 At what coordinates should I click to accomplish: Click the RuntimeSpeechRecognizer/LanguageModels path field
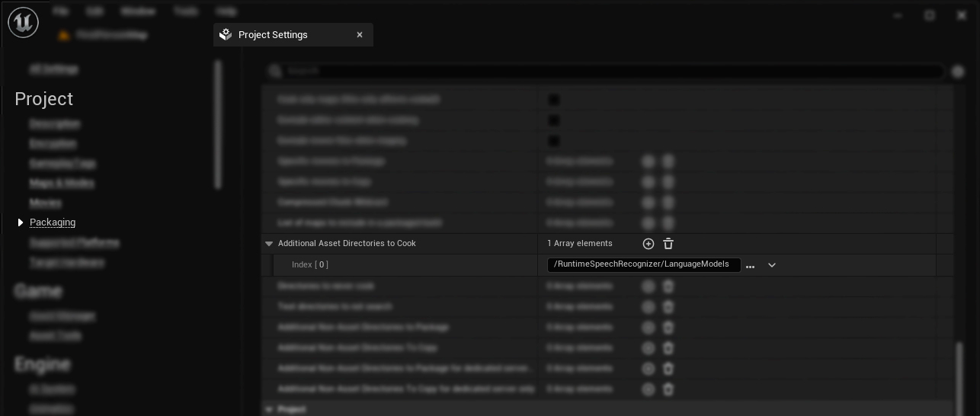pyautogui.click(x=643, y=264)
